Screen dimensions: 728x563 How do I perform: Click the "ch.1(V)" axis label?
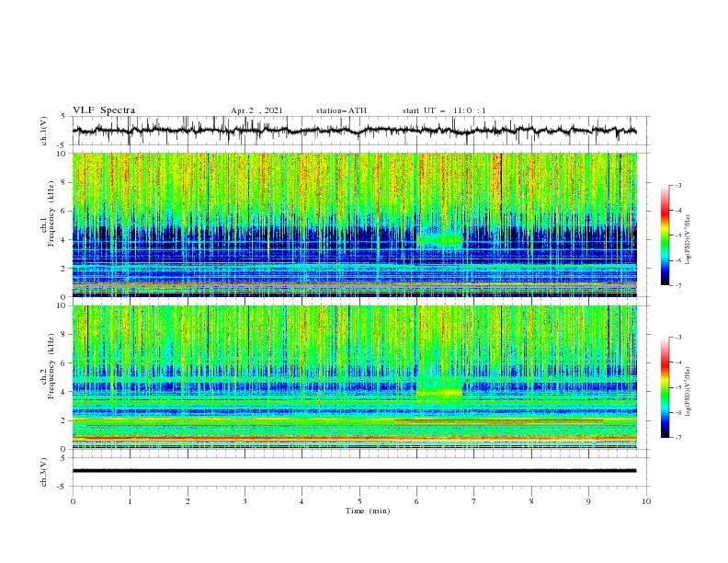[44, 131]
